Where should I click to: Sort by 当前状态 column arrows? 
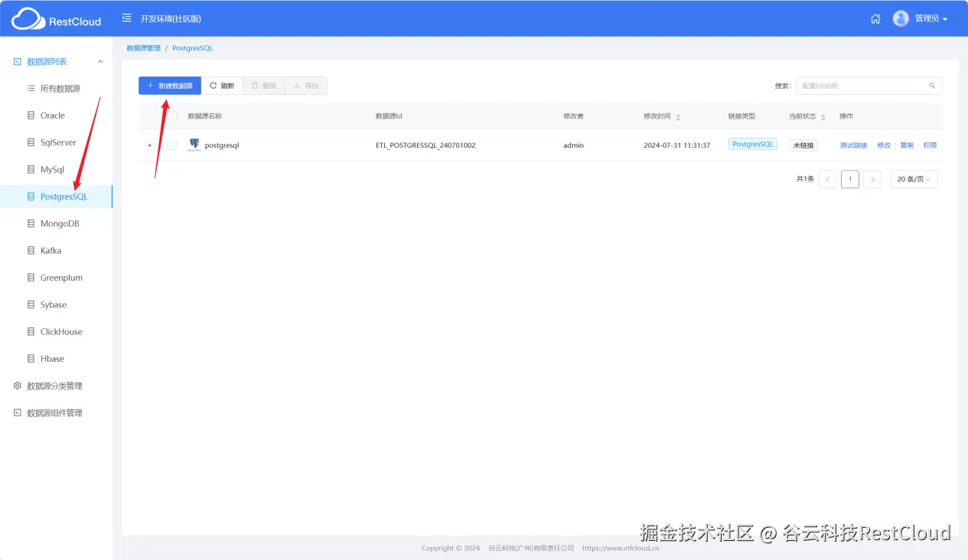(823, 117)
